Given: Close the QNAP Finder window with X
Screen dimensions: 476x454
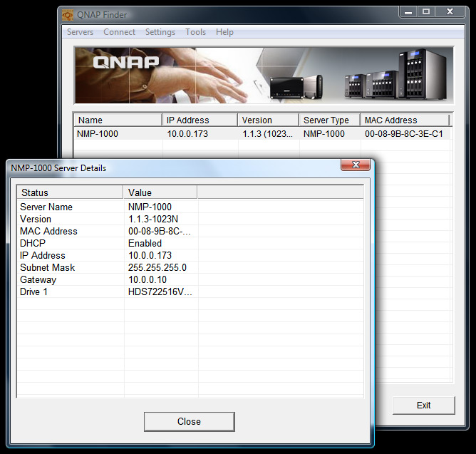Looking at the screenshot, I should (x=450, y=12).
